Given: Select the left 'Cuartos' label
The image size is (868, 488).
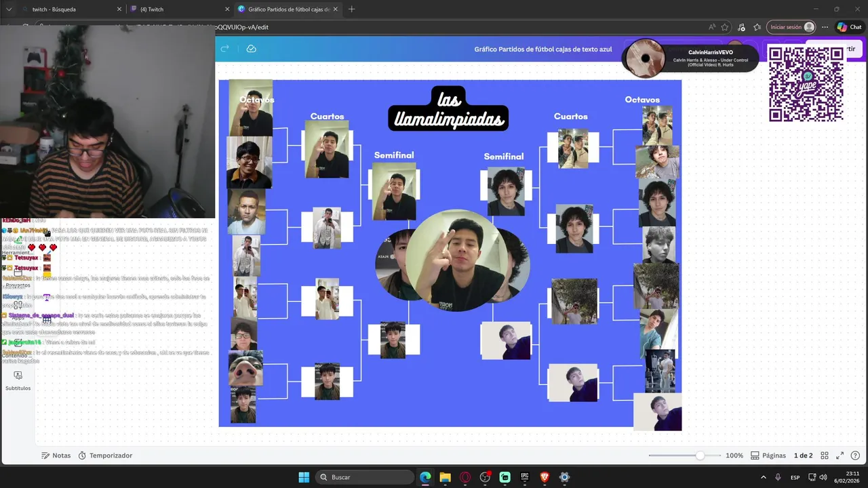Looking at the screenshot, I should coord(327,117).
